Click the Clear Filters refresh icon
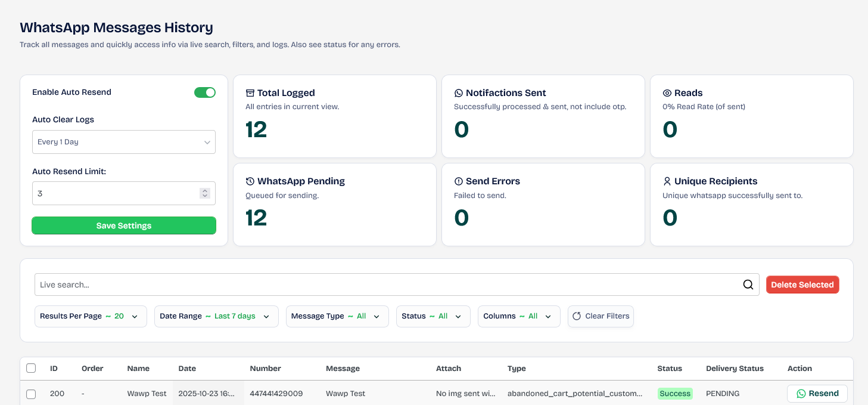The width and height of the screenshot is (868, 405). click(577, 316)
